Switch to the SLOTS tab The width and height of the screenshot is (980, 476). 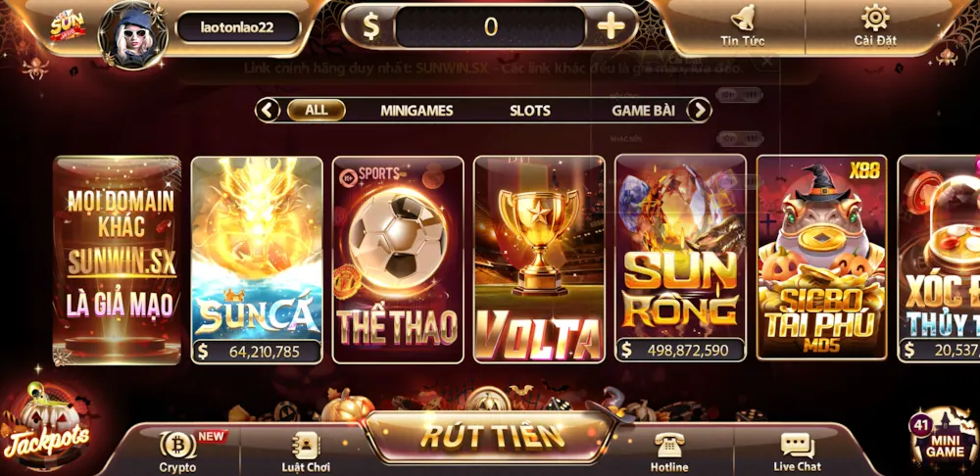(530, 111)
